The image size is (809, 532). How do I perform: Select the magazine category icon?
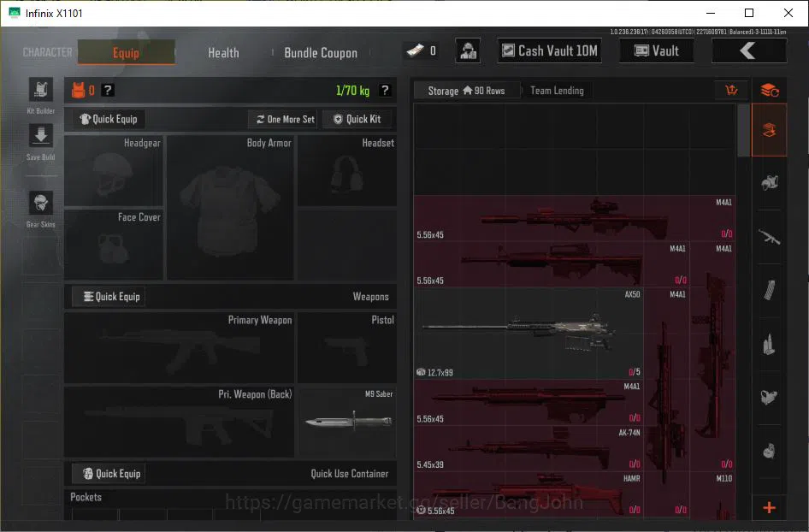(x=770, y=291)
